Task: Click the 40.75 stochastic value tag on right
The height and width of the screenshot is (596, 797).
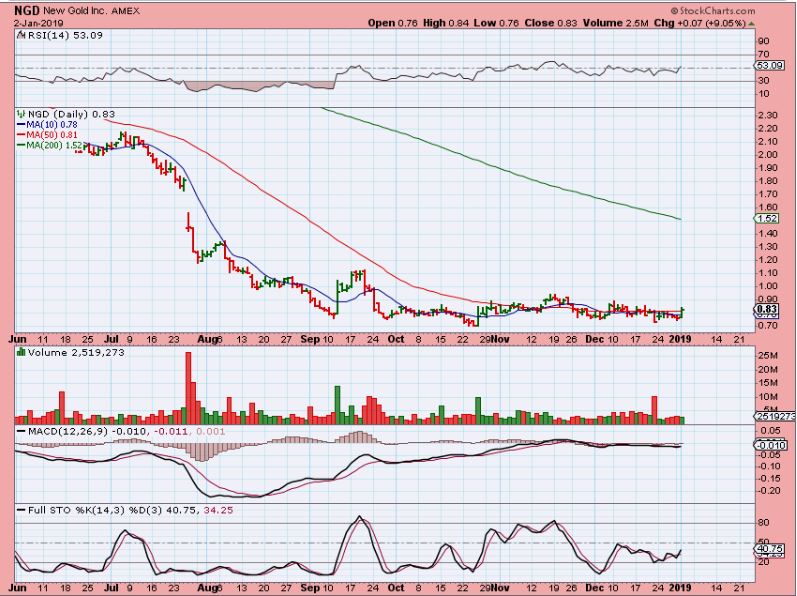Action: 768,549
